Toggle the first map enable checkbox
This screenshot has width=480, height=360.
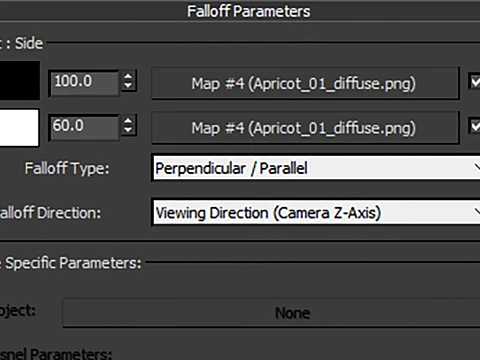pos(474,81)
